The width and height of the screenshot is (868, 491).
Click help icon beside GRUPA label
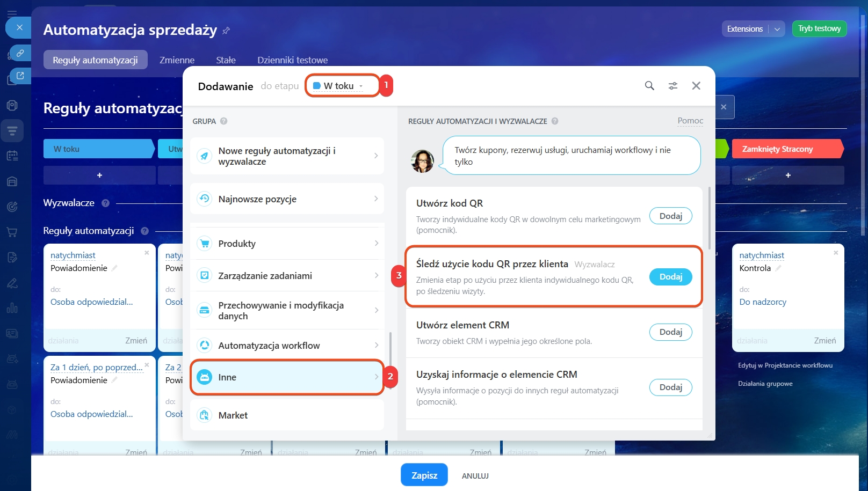pyautogui.click(x=224, y=121)
